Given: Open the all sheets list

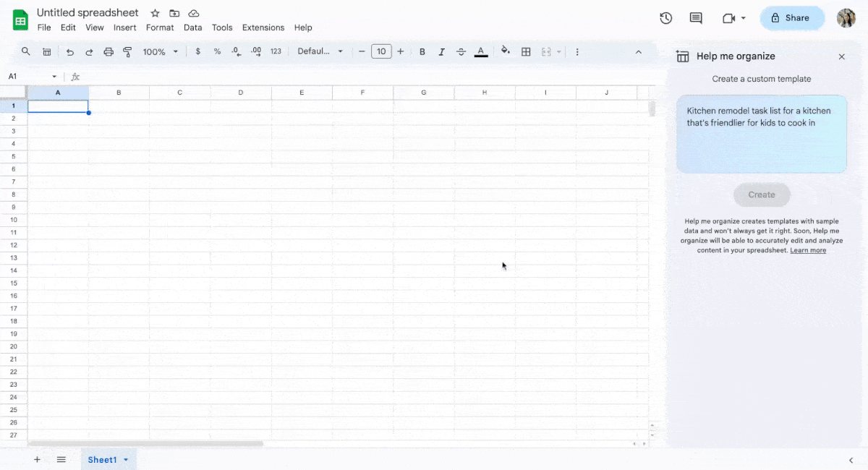Looking at the screenshot, I should point(61,459).
